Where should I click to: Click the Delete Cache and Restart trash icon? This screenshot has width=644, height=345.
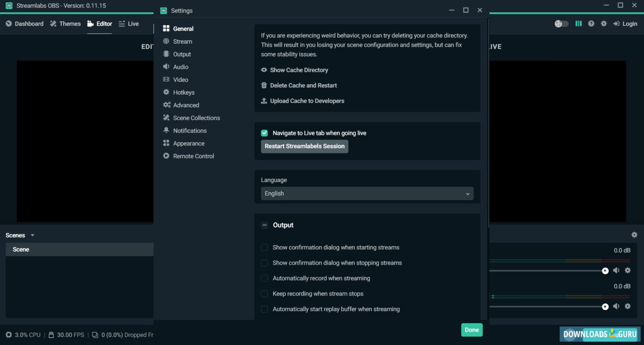point(264,85)
